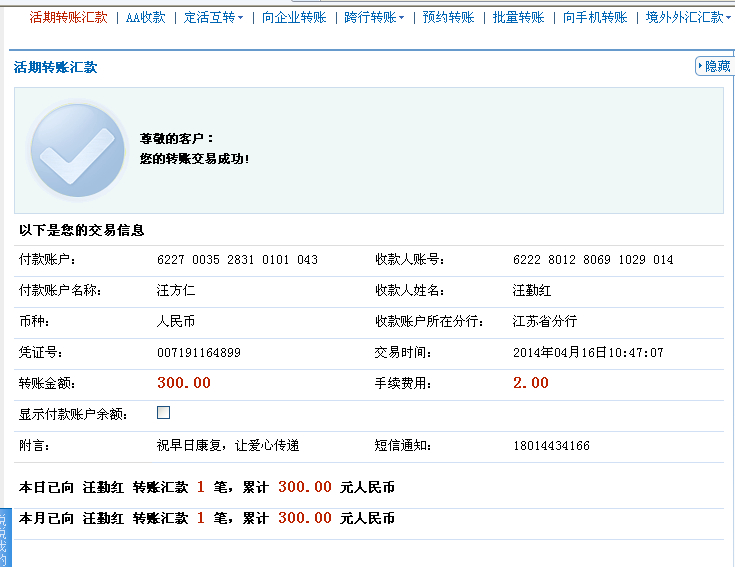
Task: Click the 附言 message 祝早日康复
Action: pyautogui.click(x=228, y=446)
